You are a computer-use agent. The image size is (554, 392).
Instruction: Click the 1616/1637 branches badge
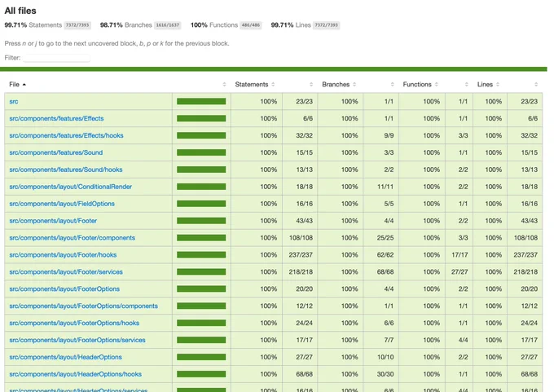click(168, 25)
